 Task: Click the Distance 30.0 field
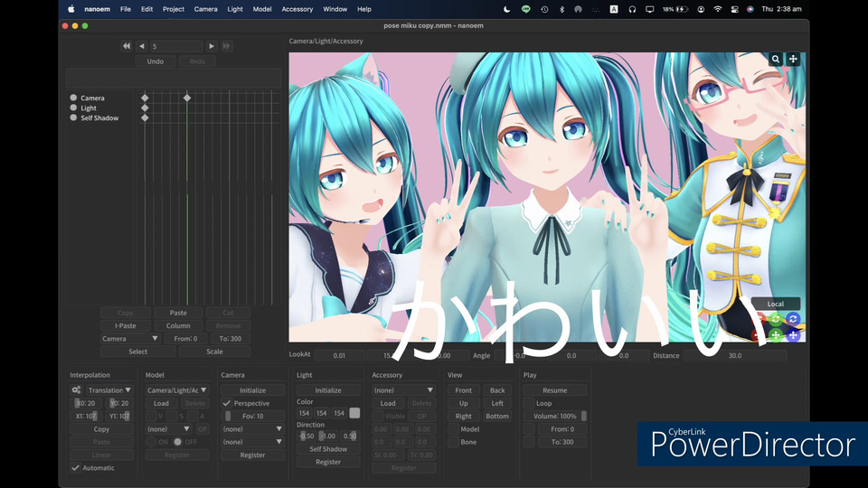coord(734,356)
